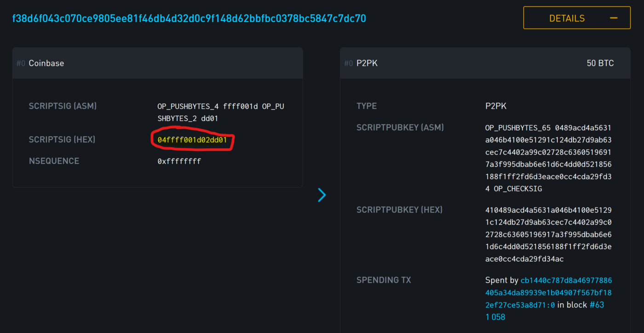Viewport: 644px width, 333px height.
Task: Click the P2PK output header title
Action: click(367, 63)
